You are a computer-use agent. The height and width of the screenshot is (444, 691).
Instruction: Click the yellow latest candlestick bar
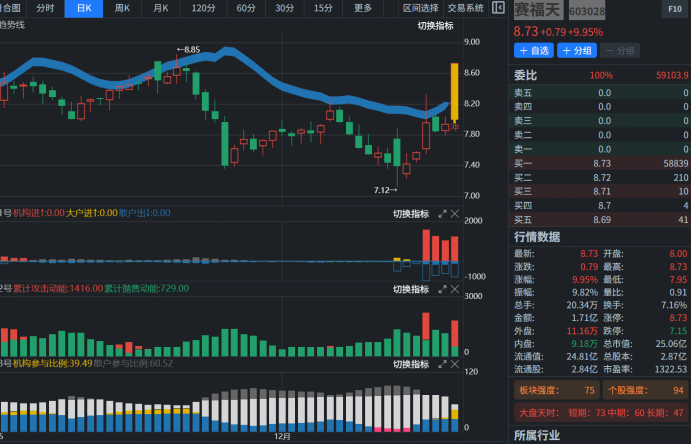[x=454, y=92]
